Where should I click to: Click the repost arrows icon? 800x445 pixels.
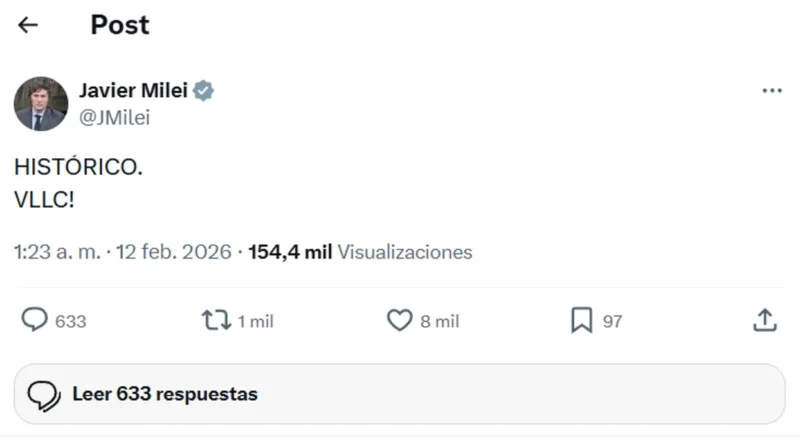pos(215,320)
